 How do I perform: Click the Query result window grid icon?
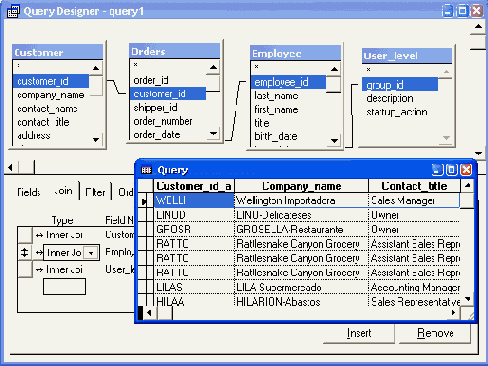[x=146, y=170]
